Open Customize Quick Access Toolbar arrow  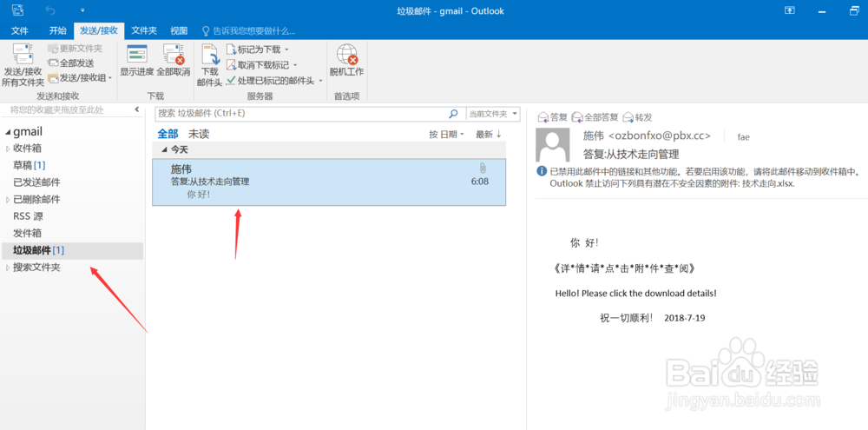point(82,10)
